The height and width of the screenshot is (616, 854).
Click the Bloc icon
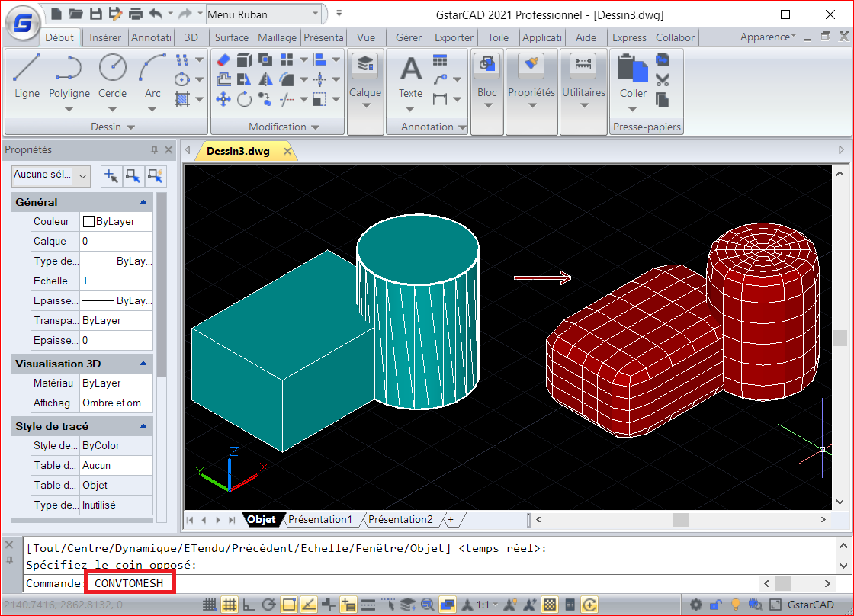[x=487, y=65]
